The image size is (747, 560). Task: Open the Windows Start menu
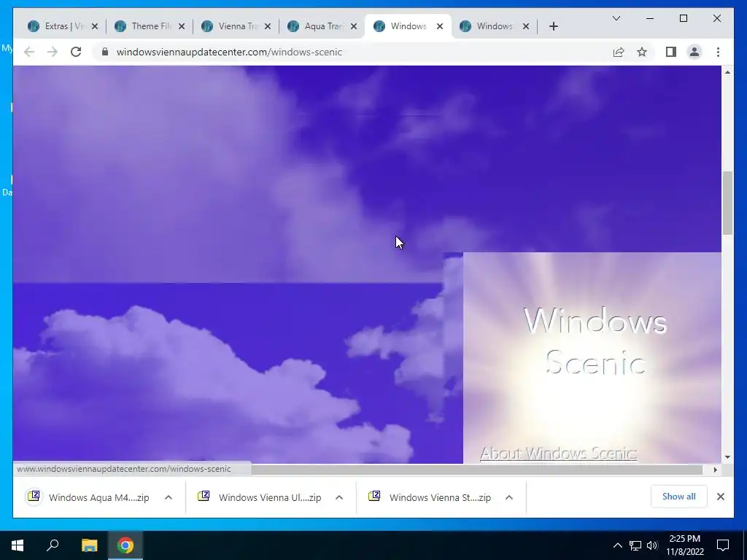pyautogui.click(x=18, y=545)
